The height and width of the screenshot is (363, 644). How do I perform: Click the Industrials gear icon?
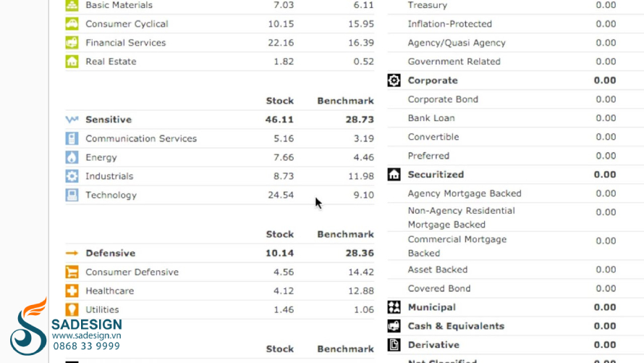pyautogui.click(x=72, y=176)
